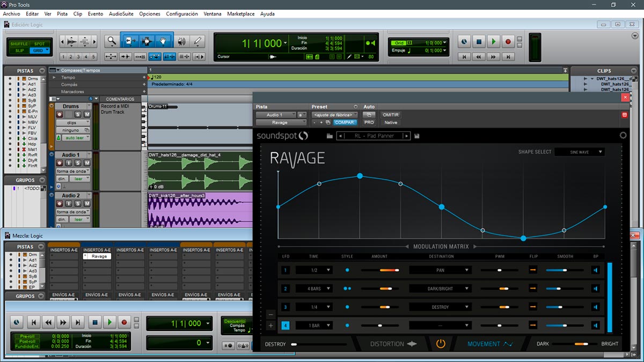Image resolution: width=644 pixels, height=362 pixels.
Task: Switch to the Movement section
Action: click(491, 344)
